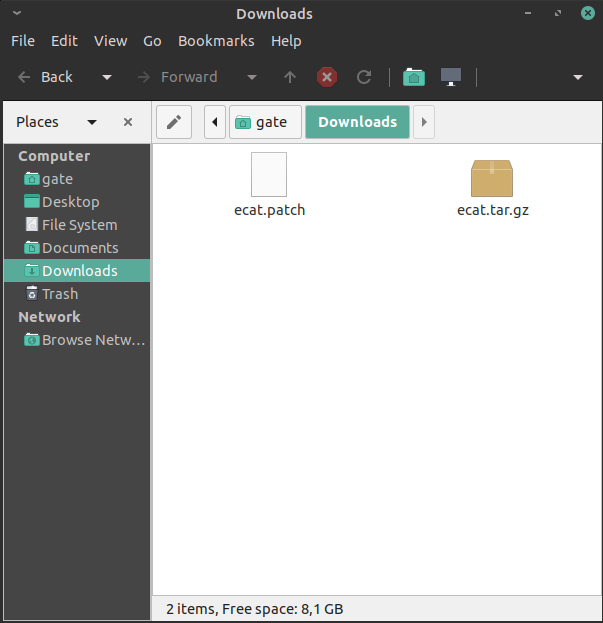Expand the toolbar overflow arrow at right

click(578, 77)
